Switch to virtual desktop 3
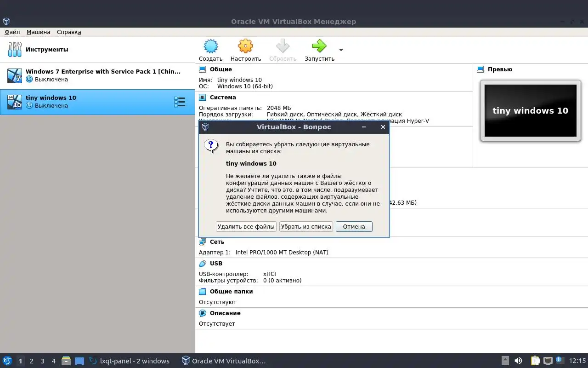 42,361
